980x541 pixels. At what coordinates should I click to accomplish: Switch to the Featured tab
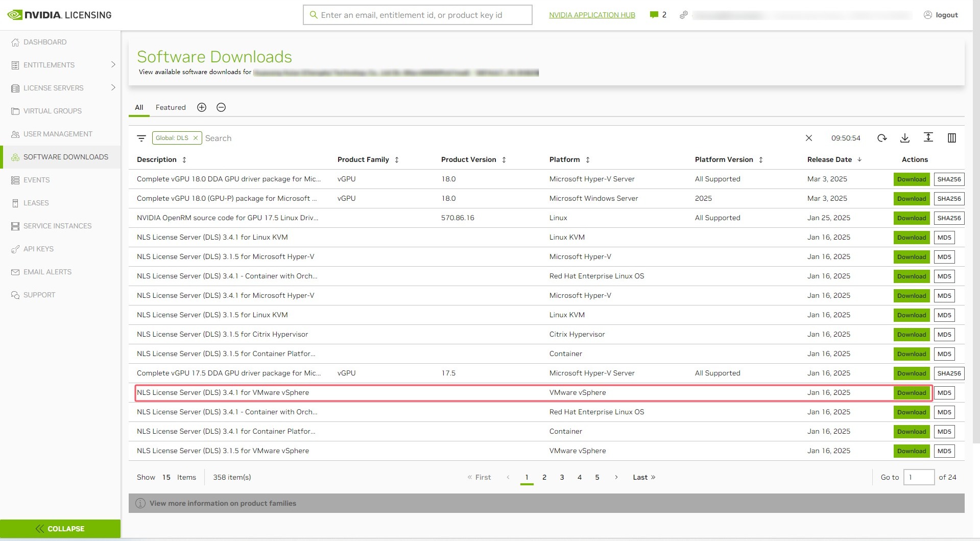click(x=171, y=107)
